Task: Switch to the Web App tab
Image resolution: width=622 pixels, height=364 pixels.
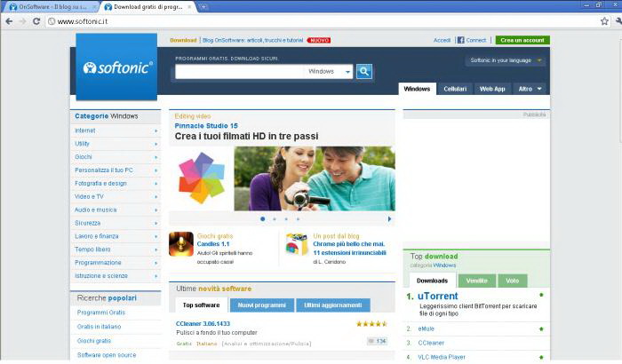Action: tap(492, 89)
